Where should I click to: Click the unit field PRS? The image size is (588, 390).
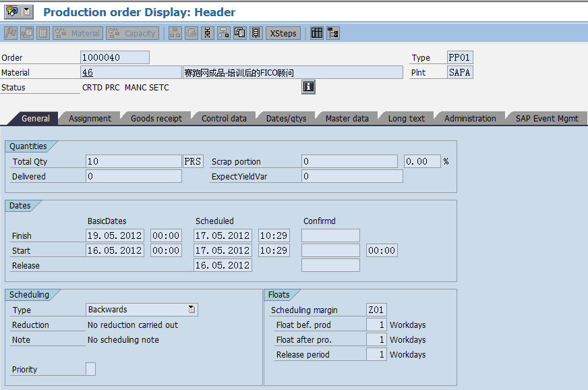(193, 161)
